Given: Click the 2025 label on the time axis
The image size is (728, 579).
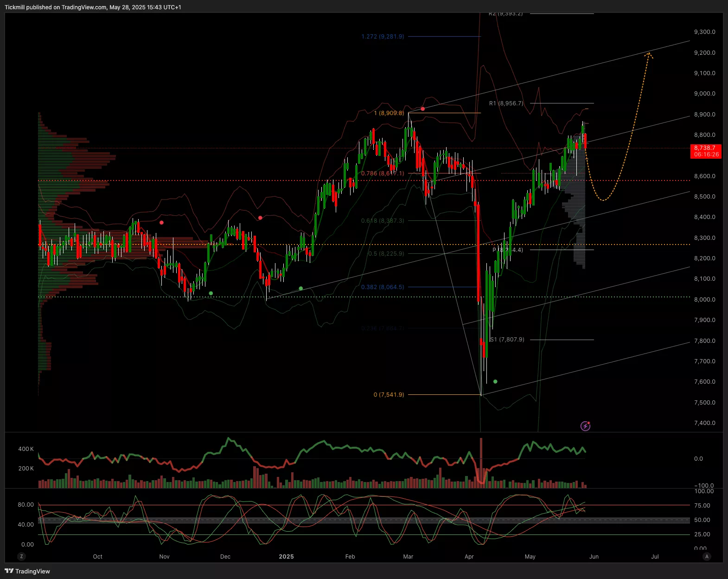Looking at the screenshot, I should [x=286, y=556].
